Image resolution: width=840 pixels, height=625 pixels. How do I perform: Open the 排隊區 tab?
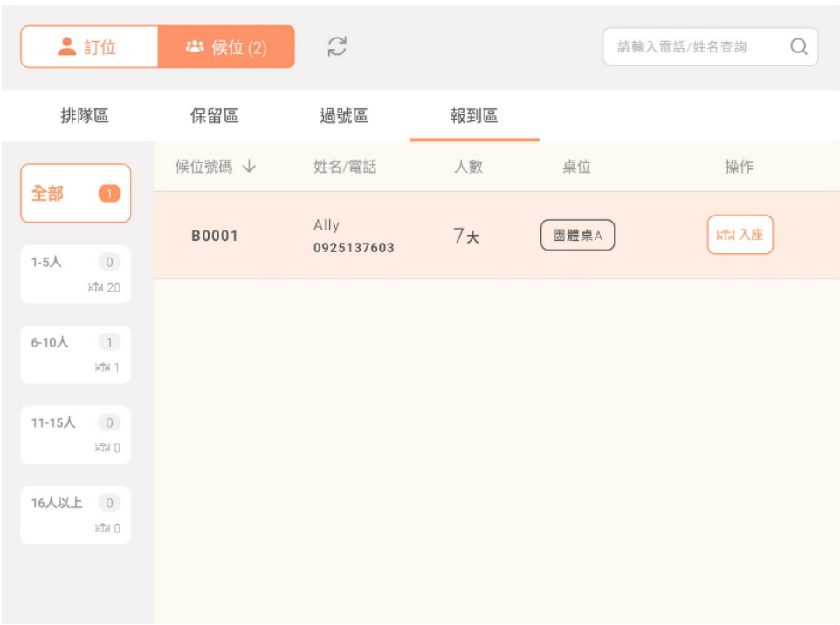85,116
